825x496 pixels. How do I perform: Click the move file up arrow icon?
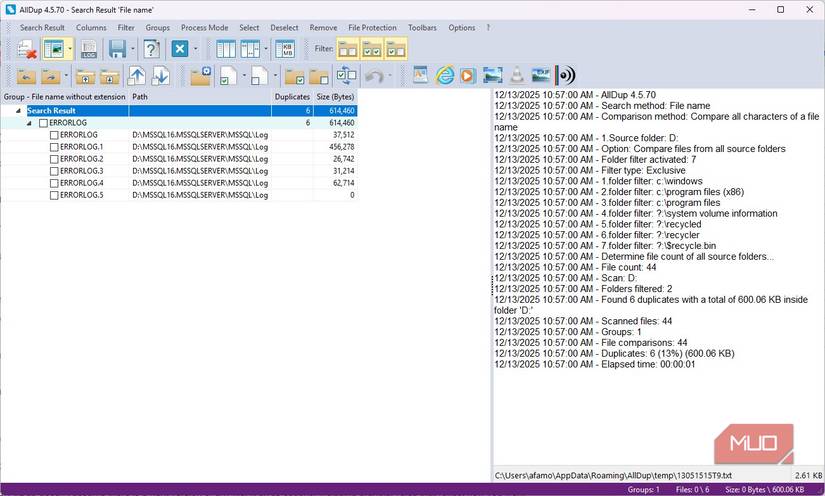tap(137, 76)
